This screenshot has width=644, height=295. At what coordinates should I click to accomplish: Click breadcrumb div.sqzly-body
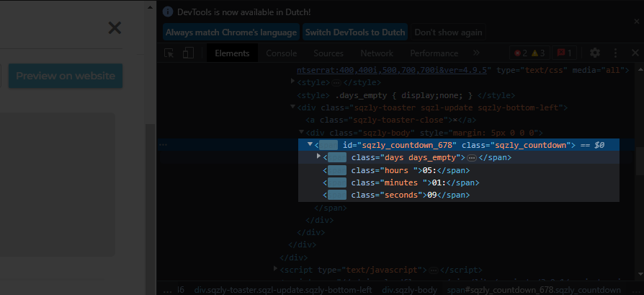coord(409,290)
